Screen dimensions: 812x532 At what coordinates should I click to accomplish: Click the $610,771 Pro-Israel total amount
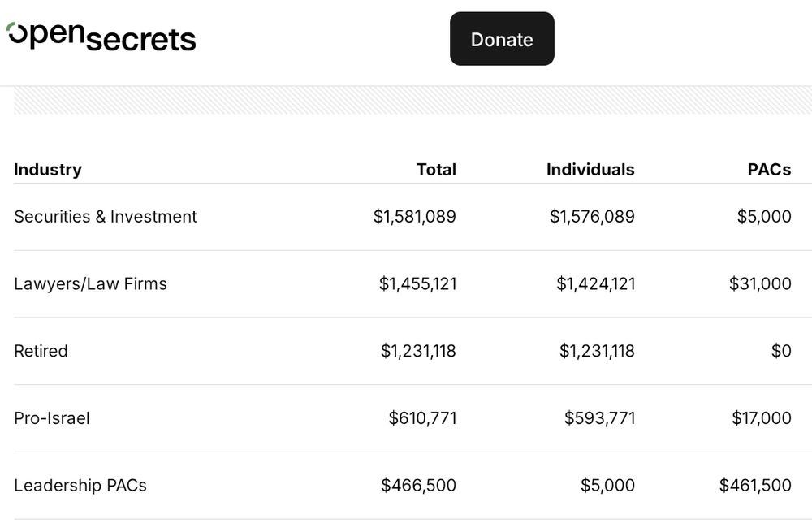422,418
